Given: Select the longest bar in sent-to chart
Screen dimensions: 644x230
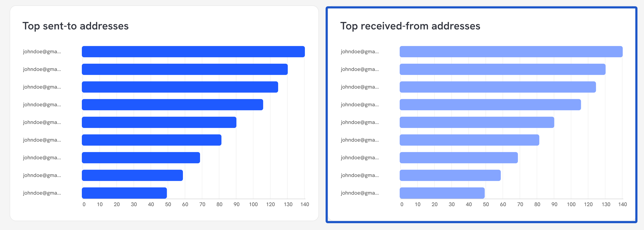Looking at the screenshot, I should pos(193,52).
